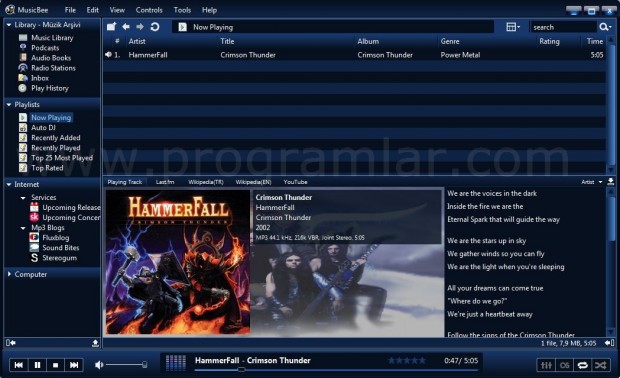Open the Inbox folder

tap(40, 78)
